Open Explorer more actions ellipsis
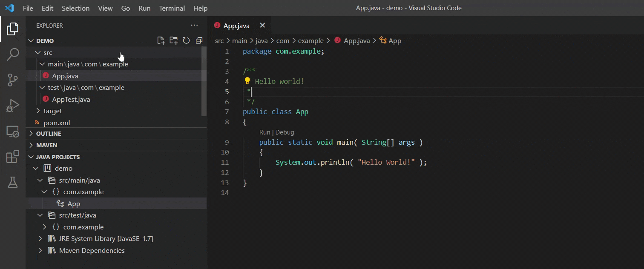Image resolution: width=644 pixels, height=269 pixels. [x=195, y=26]
